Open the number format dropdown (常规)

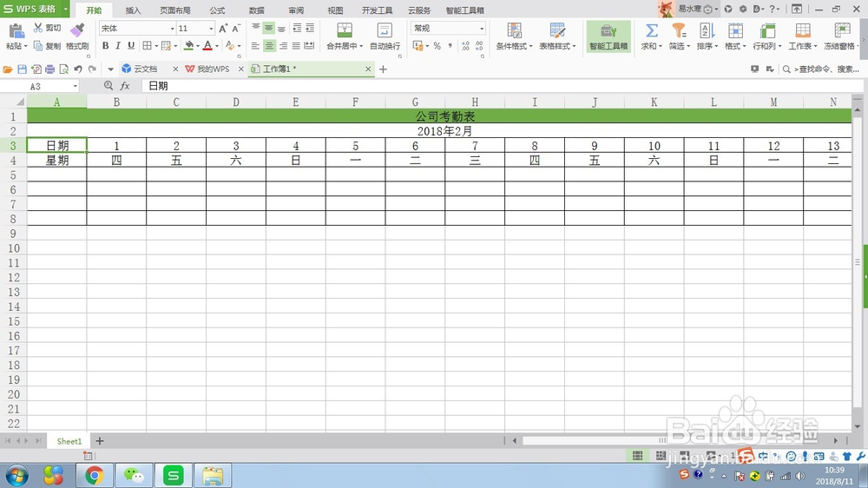tap(482, 29)
